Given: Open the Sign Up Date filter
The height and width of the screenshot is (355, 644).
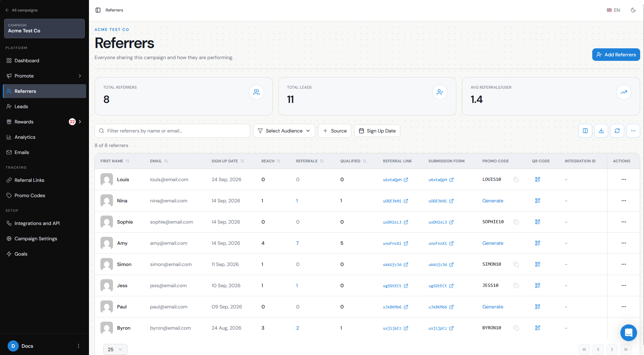Looking at the screenshot, I should 377,131.
